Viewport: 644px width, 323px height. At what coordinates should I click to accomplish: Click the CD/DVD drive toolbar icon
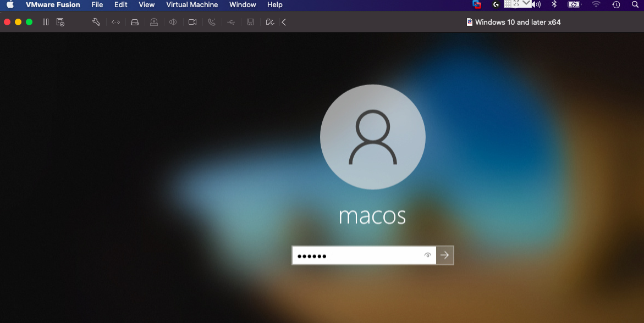coord(154,22)
